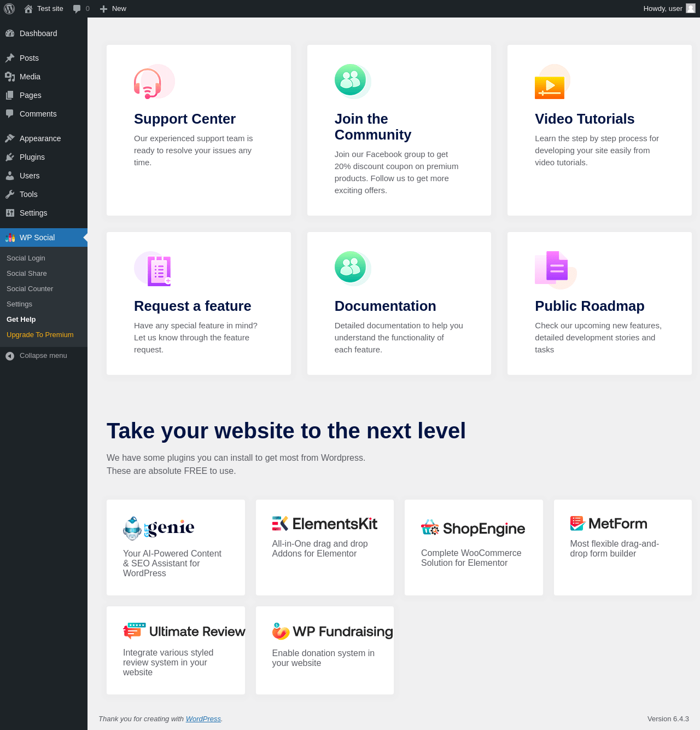This screenshot has width=700, height=730.
Task: Open the Appearance menu
Action: click(x=44, y=138)
